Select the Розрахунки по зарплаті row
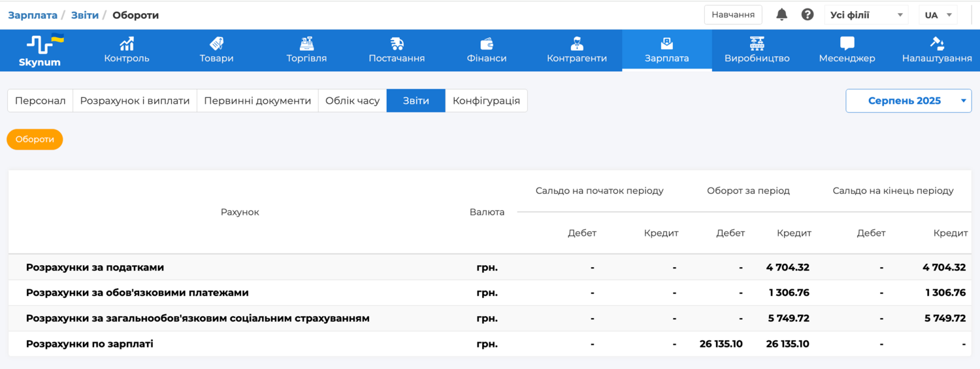The height and width of the screenshot is (369, 980). (90, 344)
